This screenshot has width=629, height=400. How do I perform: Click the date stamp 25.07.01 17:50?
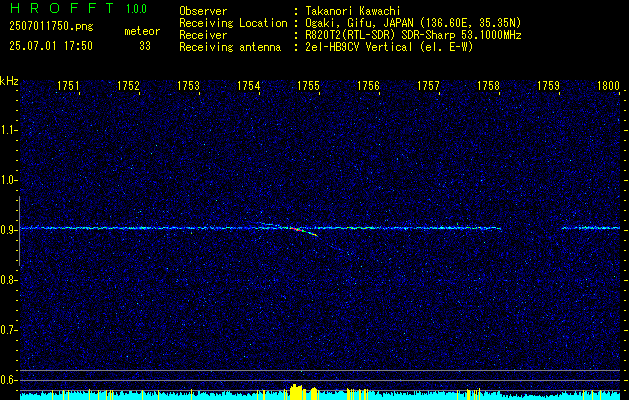point(51,46)
